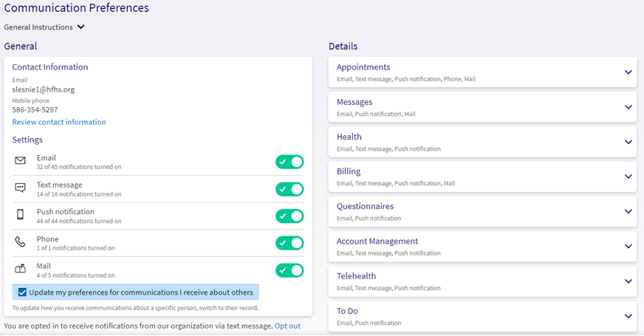Click the Push notification phone icon
The width and height of the screenshot is (644, 336).
point(21,215)
